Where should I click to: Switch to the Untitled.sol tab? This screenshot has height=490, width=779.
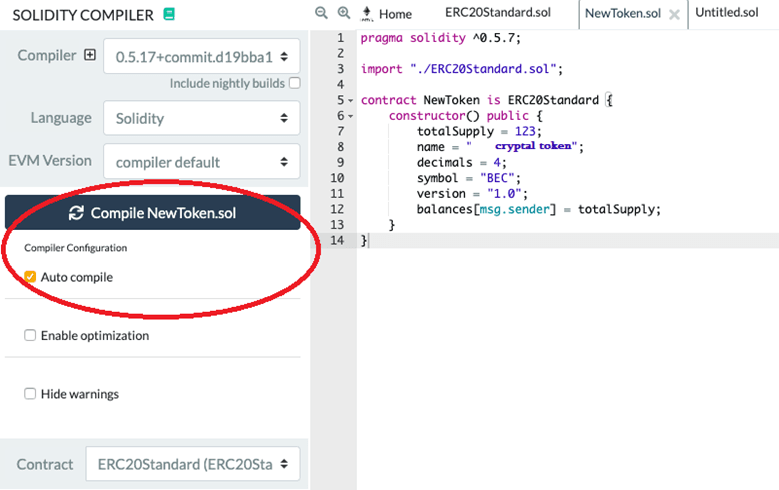726,12
